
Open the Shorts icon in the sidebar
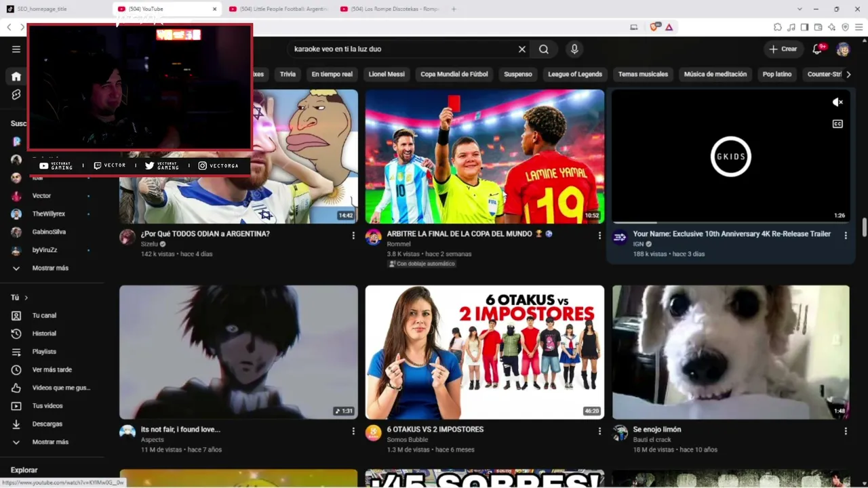(16, 95)
